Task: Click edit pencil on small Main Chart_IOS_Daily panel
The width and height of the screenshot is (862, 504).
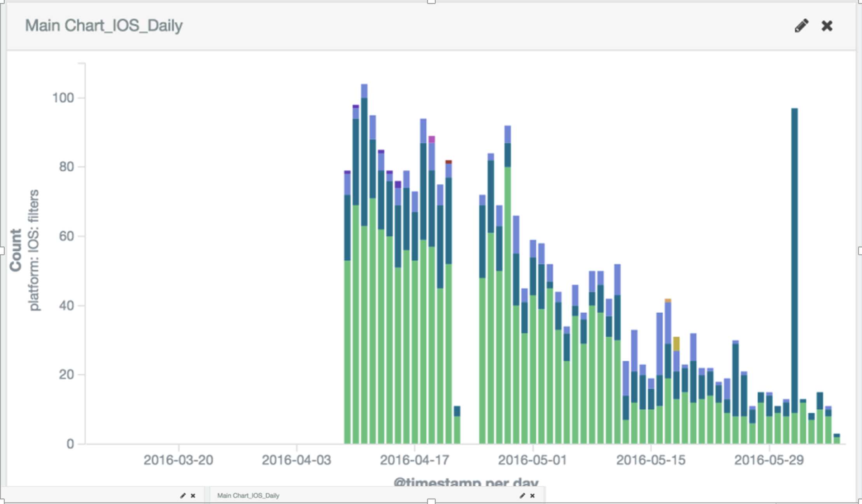Action: coord(522,495)
